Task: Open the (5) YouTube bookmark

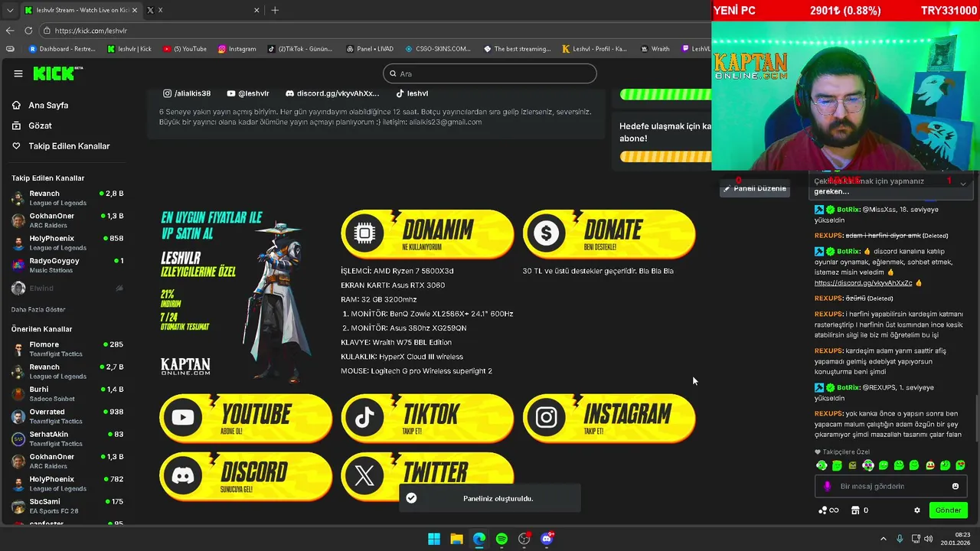Action: (185, 49)
